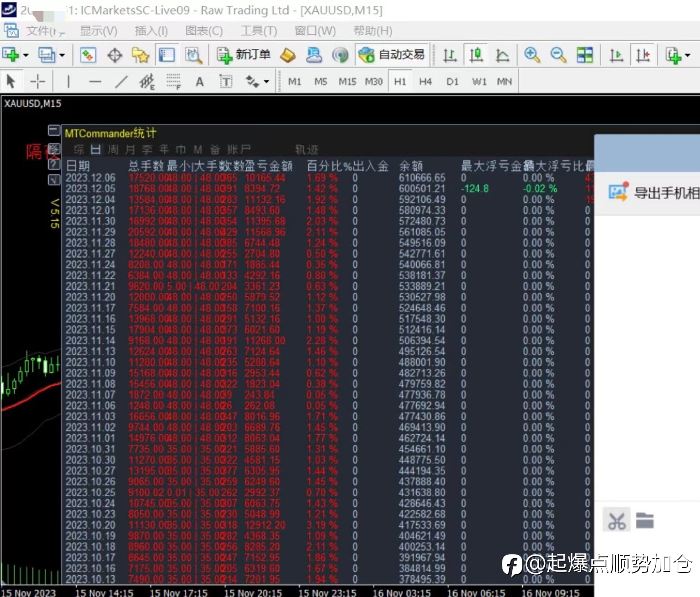Switch timeframe to M5
The image size is (700, 597).
[321, 82]
